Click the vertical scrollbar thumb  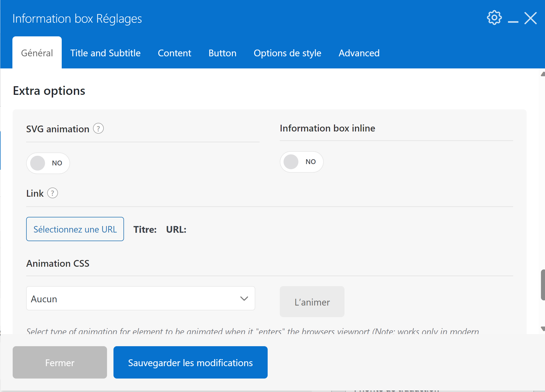coord(543,285)
